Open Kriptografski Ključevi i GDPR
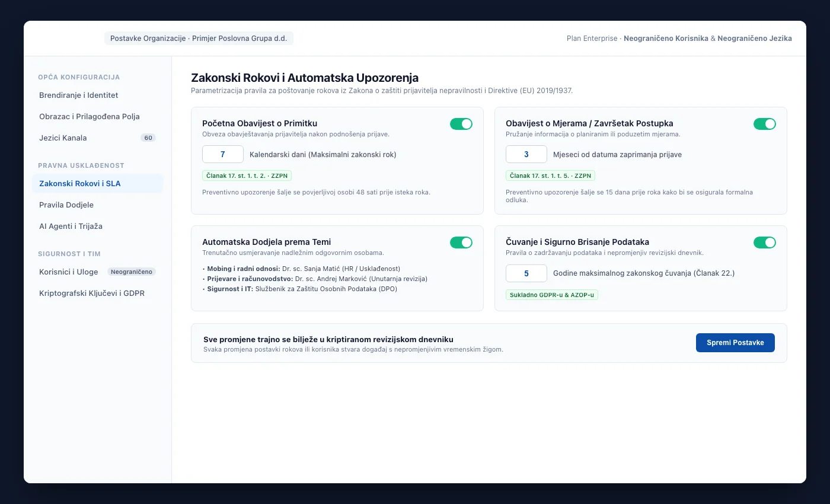This screenshot has height=504, width=830. point(98,294)
